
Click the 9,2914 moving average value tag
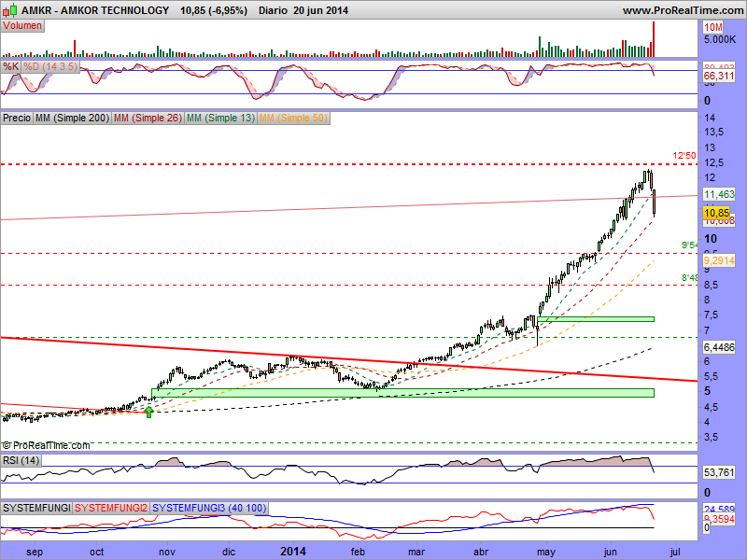click(x=719, y=260)
